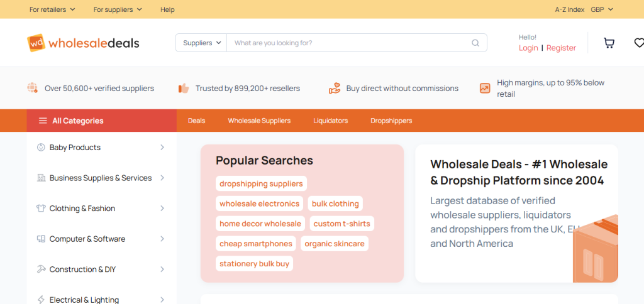
Task: Click the Wholesale Deals #1 Platform heading
Action: tap(519, 172)
